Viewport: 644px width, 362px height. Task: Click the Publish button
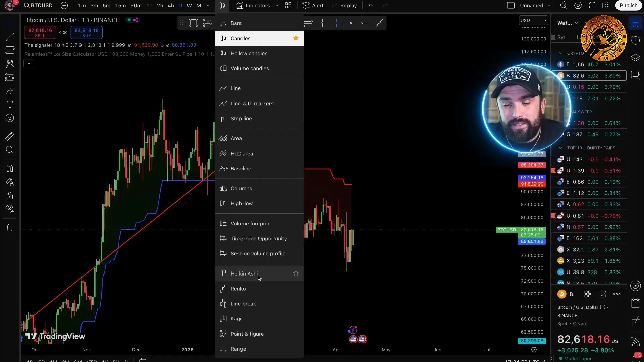coord(628,5)
